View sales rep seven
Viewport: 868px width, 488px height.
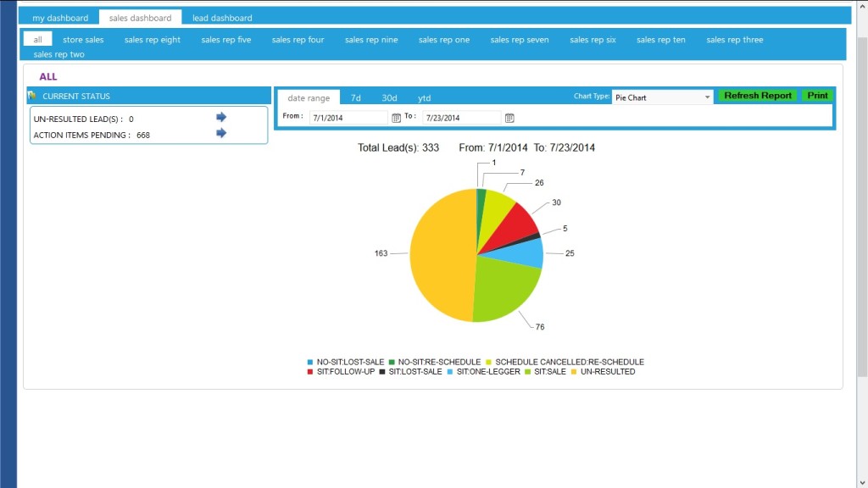click(x=520, y=39)
